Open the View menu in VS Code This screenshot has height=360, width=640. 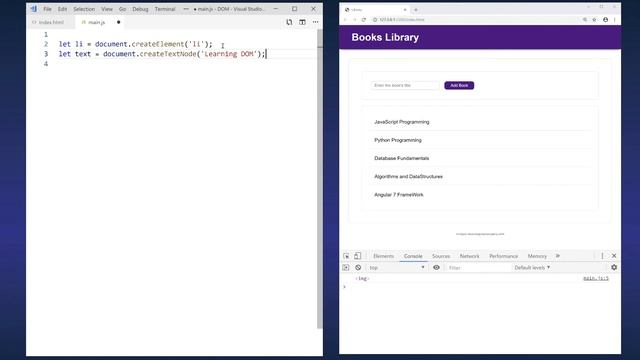107,9
